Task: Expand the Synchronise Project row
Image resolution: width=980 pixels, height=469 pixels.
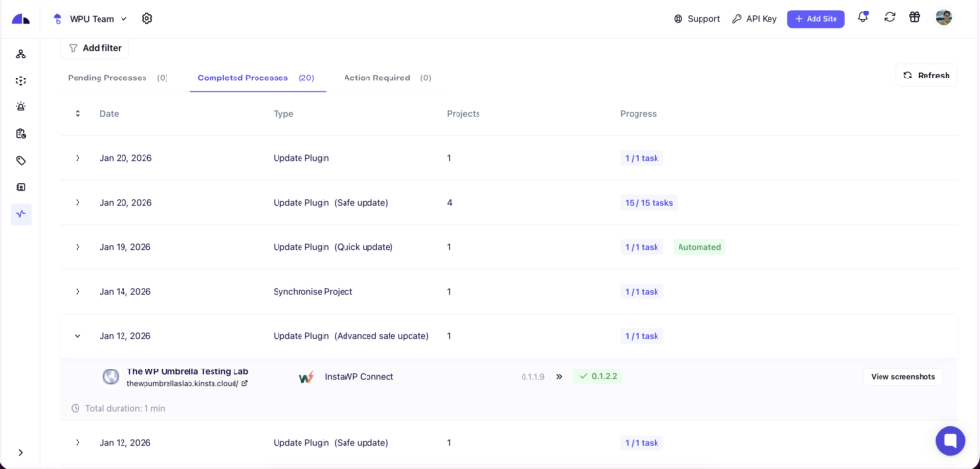Action: click(78, 292)
